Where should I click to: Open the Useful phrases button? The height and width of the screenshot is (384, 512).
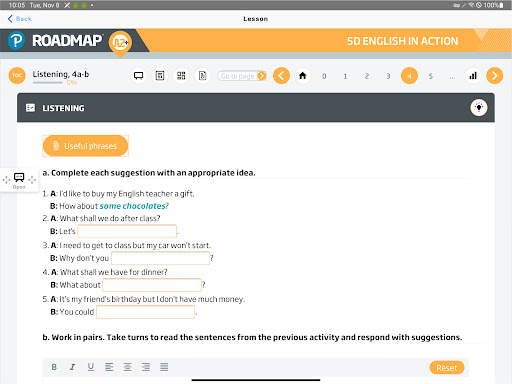point(85,146)
